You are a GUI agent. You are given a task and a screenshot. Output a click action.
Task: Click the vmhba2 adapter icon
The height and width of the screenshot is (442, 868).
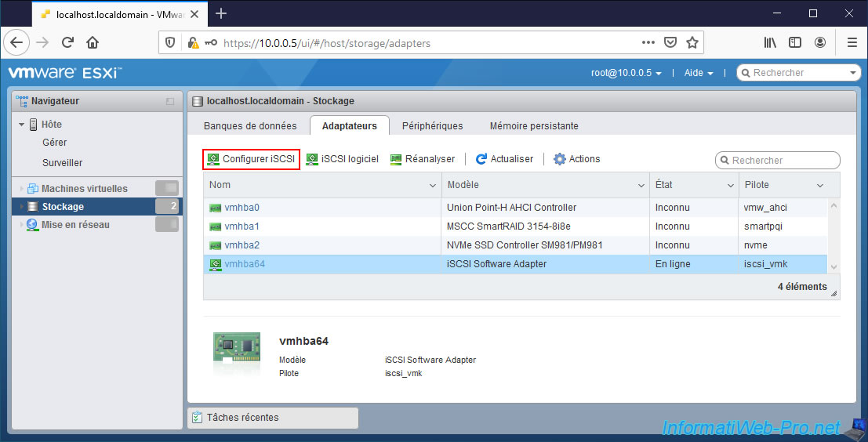click(216, 245)
